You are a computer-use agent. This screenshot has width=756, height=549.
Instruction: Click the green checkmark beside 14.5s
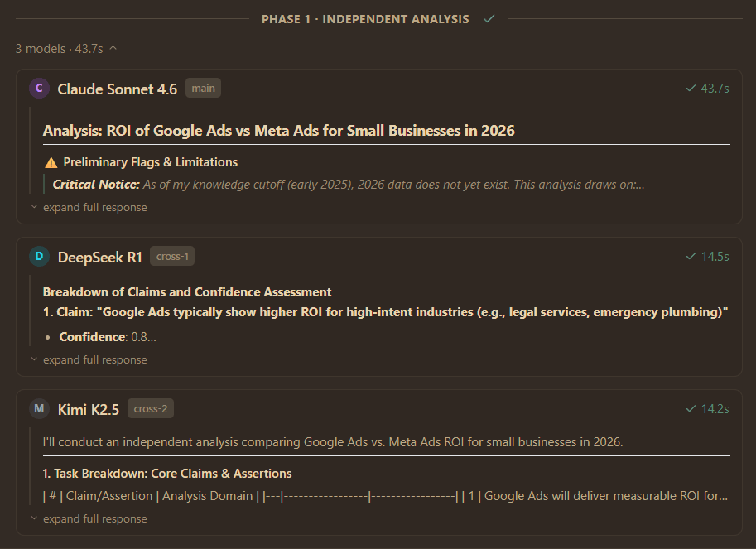click(690, 257)
